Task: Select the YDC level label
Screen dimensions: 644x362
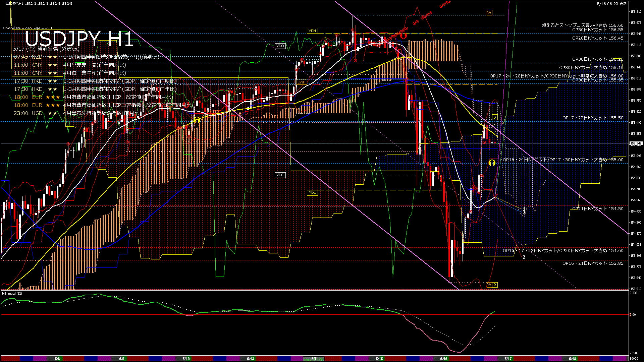Action: pos(280,175)
